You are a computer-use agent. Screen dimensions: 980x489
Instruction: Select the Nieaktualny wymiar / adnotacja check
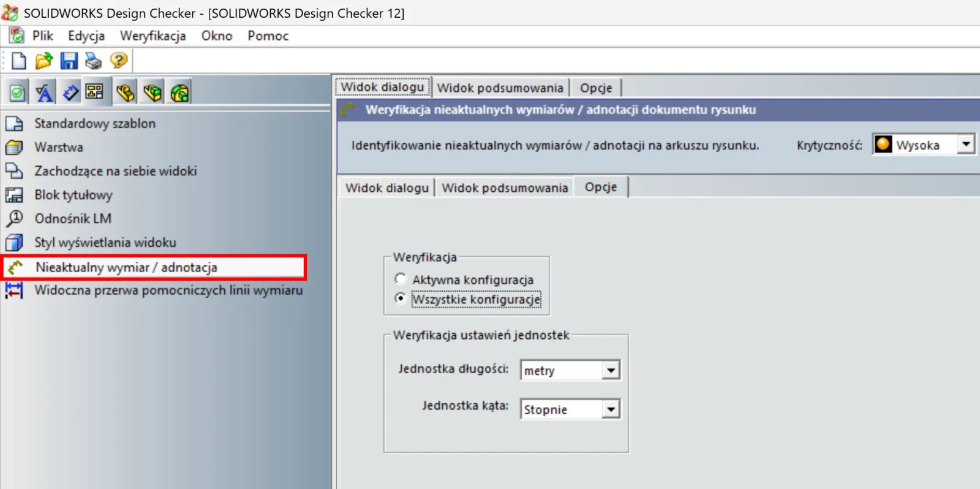click(x=154, y=267)
